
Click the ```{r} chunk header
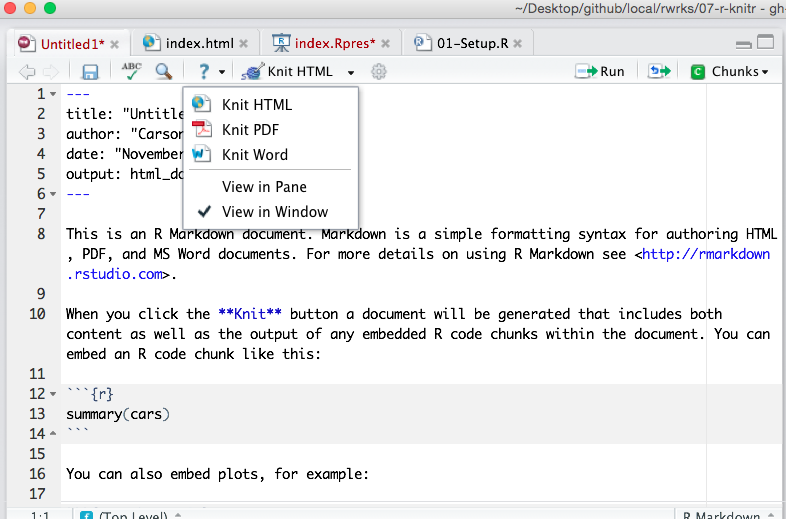[90, 394]
